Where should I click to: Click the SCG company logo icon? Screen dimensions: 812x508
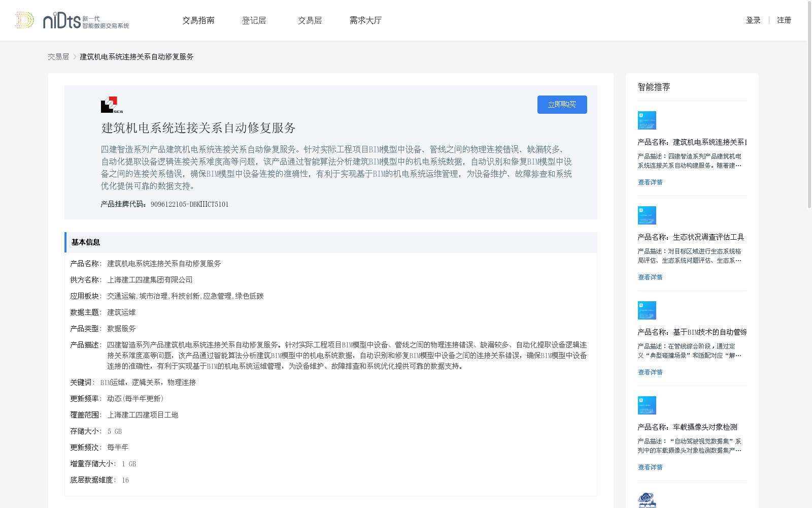pos(112,105)
